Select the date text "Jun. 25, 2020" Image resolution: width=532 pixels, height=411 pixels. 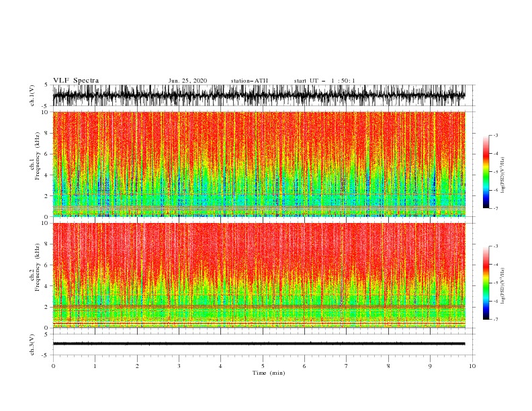tap(187, 81)
